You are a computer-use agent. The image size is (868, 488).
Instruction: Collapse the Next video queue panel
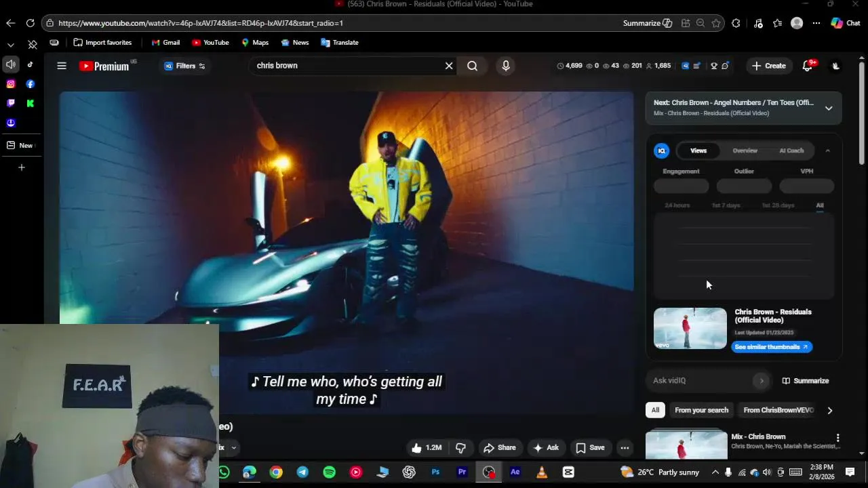click(x=829, y=108)
